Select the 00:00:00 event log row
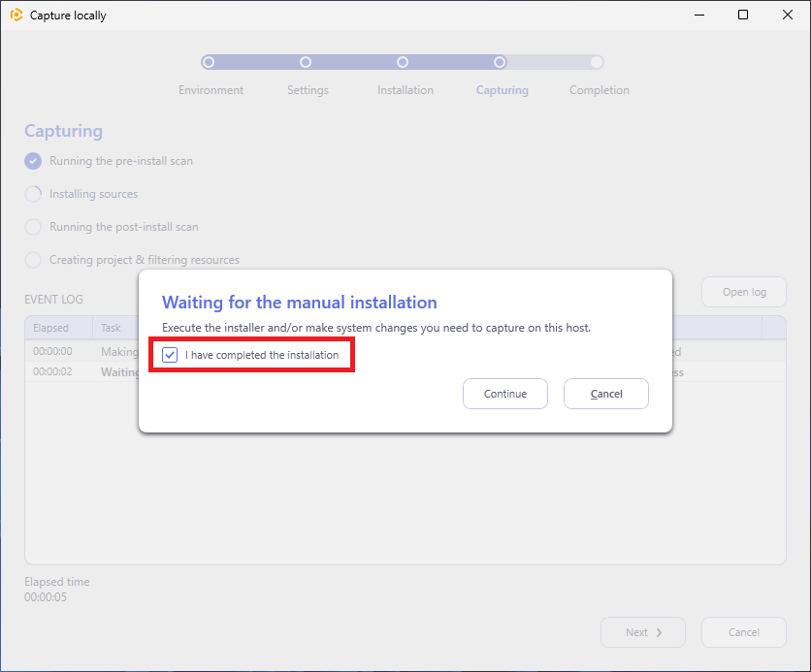The height and width of the screenshot is (672, 811). click(x=405, y=351)
